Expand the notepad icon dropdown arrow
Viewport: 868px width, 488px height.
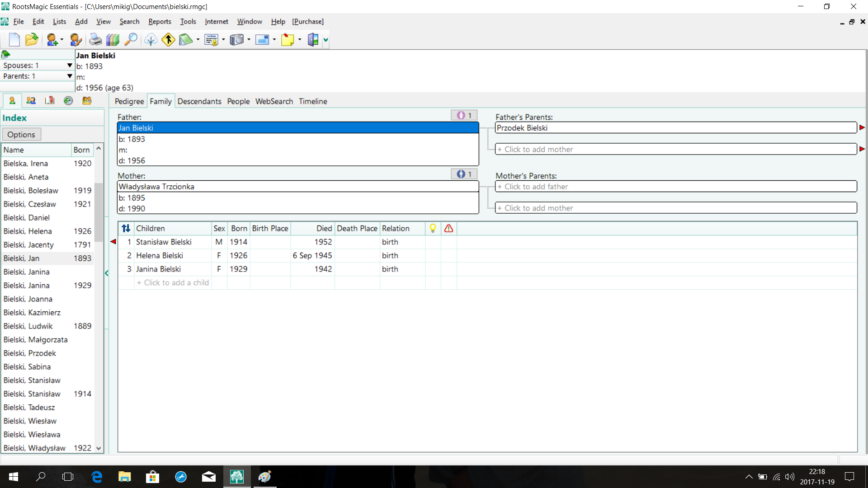pyautogui.click(x=198, y=40)
